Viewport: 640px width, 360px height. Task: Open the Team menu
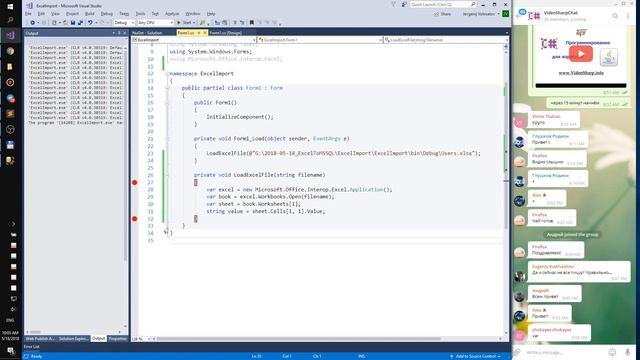(124, 14)
